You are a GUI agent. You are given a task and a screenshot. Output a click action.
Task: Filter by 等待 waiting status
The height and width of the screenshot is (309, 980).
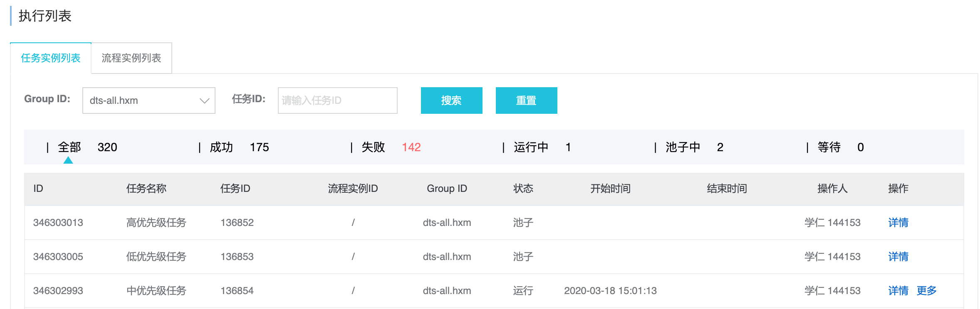(x=829, y=147)
